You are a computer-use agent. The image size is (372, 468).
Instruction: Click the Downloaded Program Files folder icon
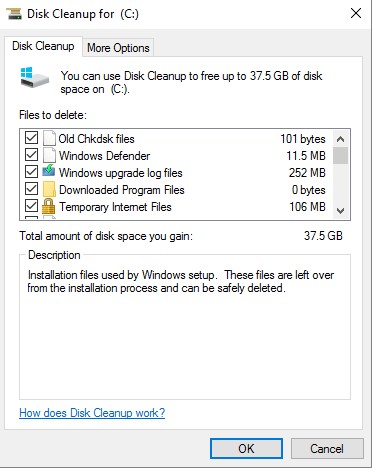click(49, 189)
